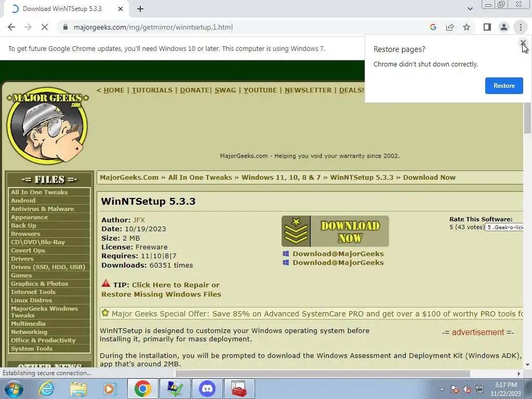Click the vertical page scrollbar thumb
Viewport: 532px width, 399px height.
(x=527, y=118)
